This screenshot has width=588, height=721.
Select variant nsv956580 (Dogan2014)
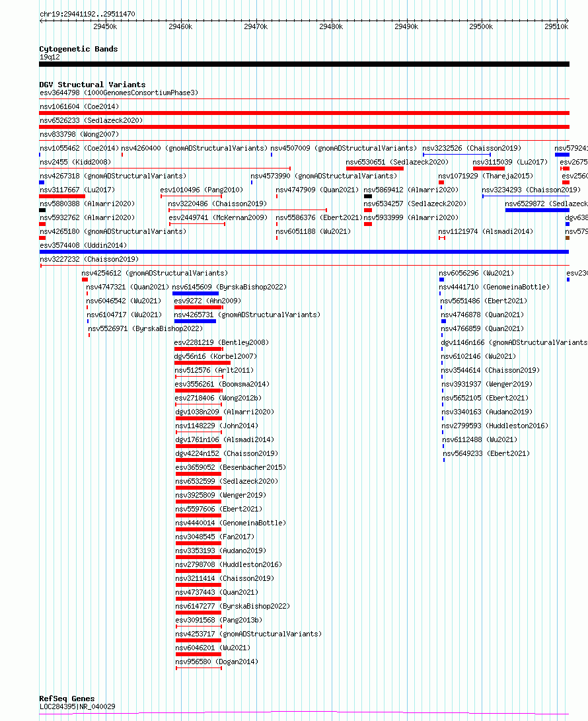pos(217,662)
